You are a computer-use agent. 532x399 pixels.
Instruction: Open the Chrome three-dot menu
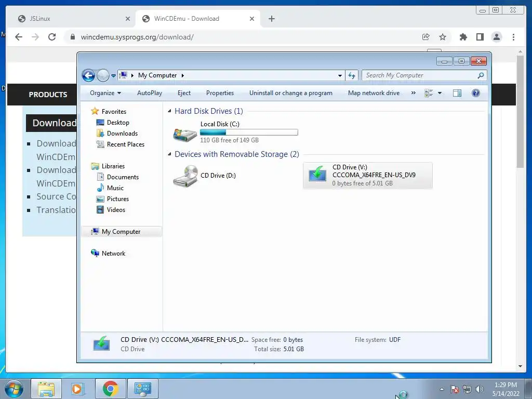tap(513, 37)
